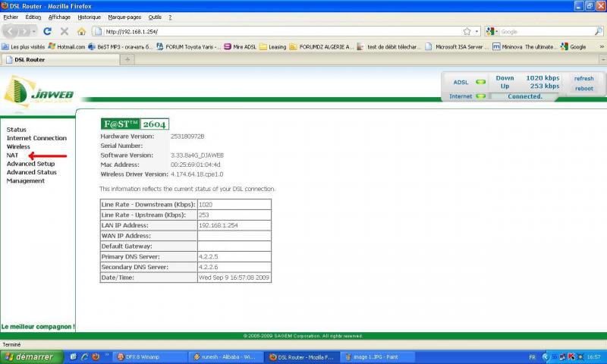Open the Affichage menu
The height and width of the screenshot is (364, 607).
coord(59,17)
